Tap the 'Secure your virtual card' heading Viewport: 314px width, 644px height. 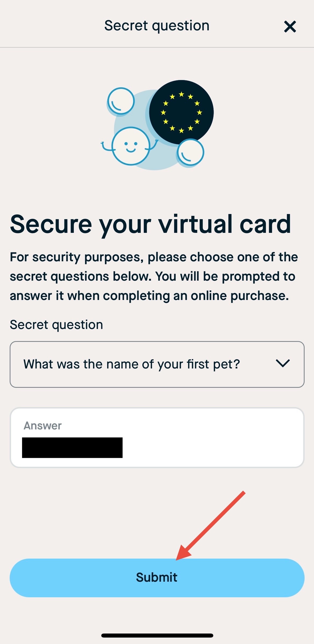coord(150,225)
